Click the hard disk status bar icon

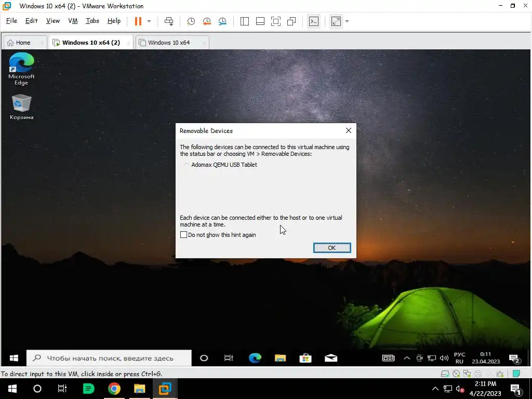point(445,374)
